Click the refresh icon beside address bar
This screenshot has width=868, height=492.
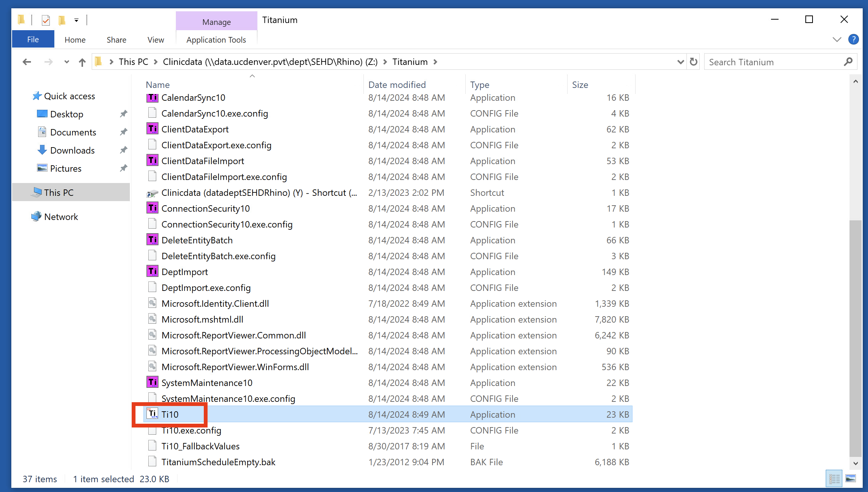click(694, 62)
